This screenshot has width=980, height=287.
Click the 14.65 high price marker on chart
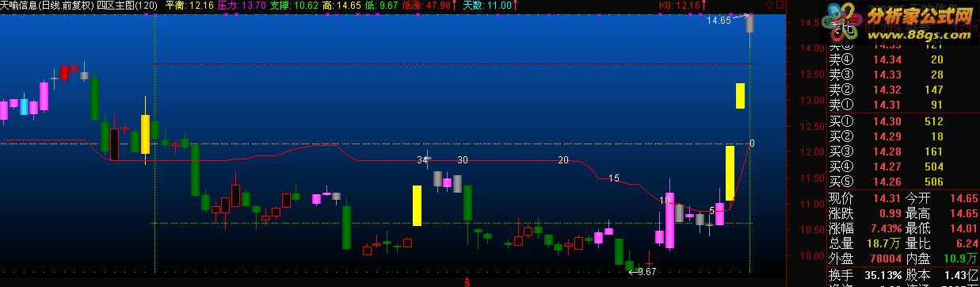(x=719, y=21)
